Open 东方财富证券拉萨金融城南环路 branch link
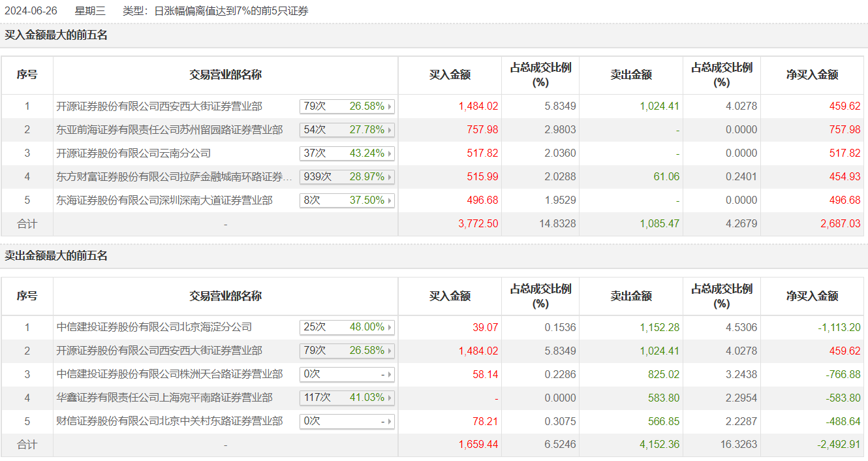868x461 pixels. tap(174, 177)
